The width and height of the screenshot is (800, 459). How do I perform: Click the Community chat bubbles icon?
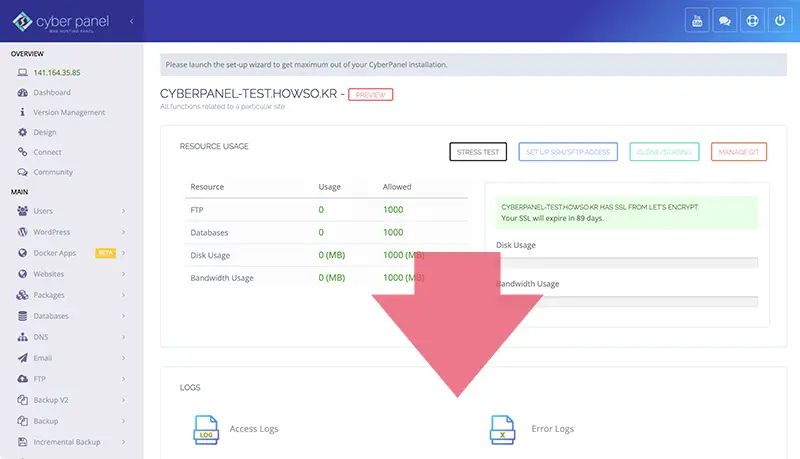tap(22, 172)
